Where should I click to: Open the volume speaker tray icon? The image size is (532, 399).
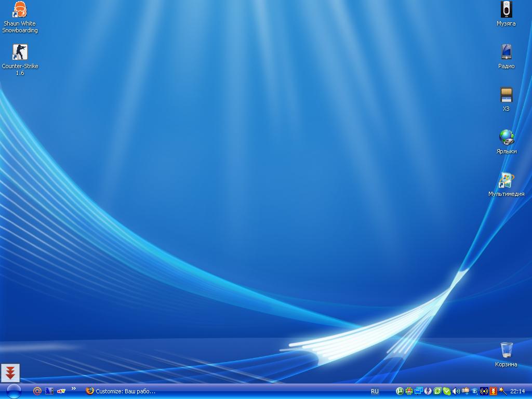pyautogui.click(x=456, y=391)
